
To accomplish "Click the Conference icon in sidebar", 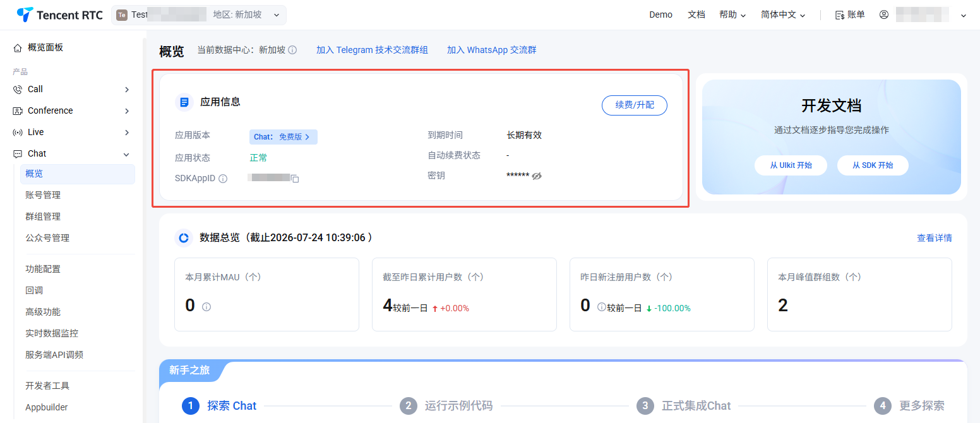I will [x=18, y=111].
